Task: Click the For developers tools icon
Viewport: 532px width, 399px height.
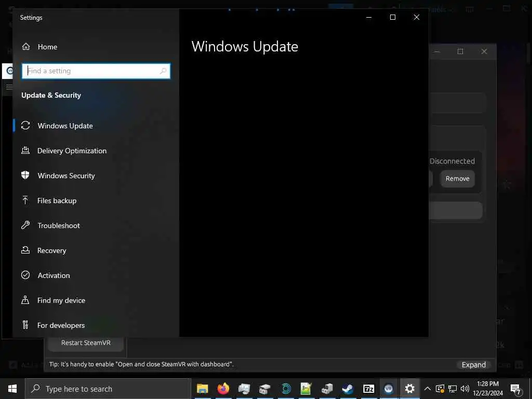Action: pyautogui.click(x=25, y=325)
